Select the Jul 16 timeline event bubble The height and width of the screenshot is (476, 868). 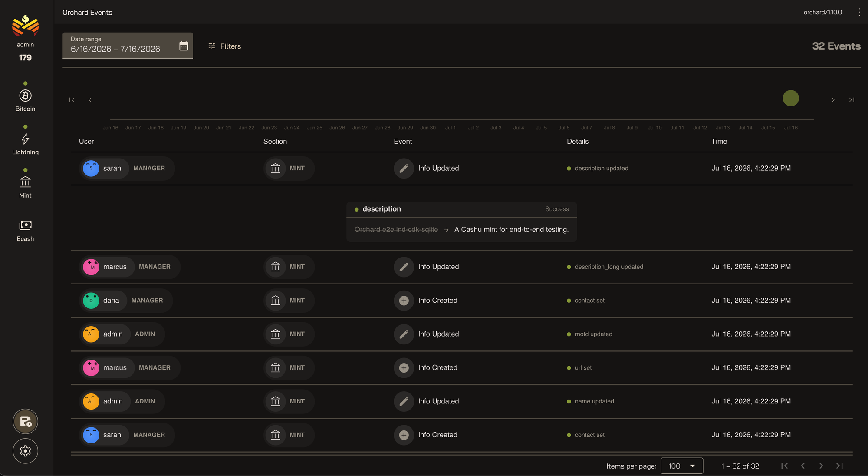click(x=791, y=98)
